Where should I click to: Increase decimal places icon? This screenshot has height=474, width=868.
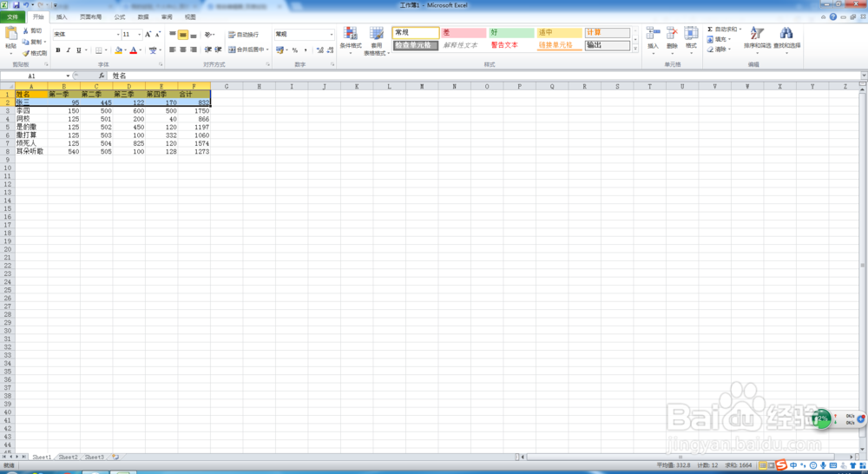(x=320, y=50)
